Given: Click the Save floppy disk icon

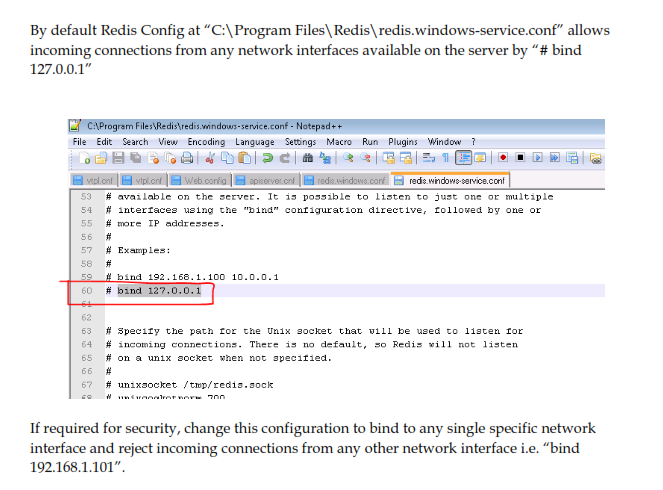Looking at the screenshot, I should click(118, 158).
